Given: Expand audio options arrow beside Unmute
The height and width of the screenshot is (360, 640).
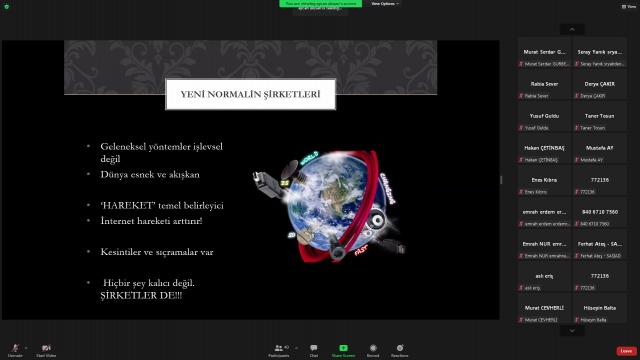Looking at the screenshot, I should (26, 348).
